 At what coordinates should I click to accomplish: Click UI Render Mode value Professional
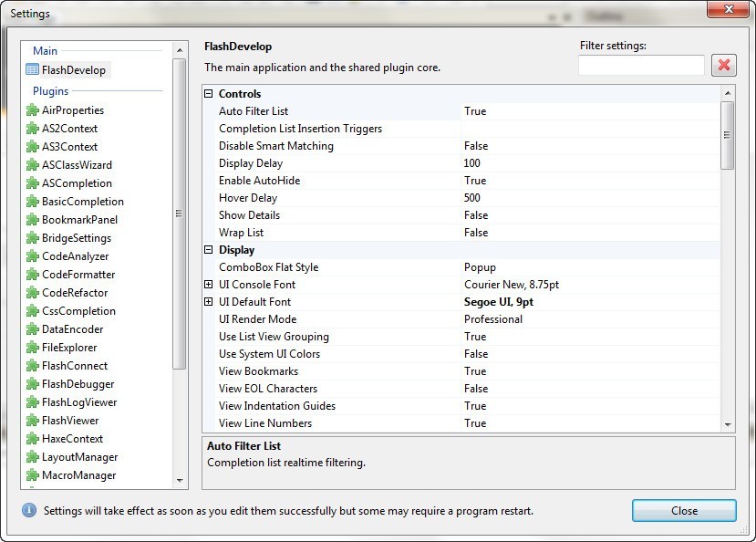(493, 319)
